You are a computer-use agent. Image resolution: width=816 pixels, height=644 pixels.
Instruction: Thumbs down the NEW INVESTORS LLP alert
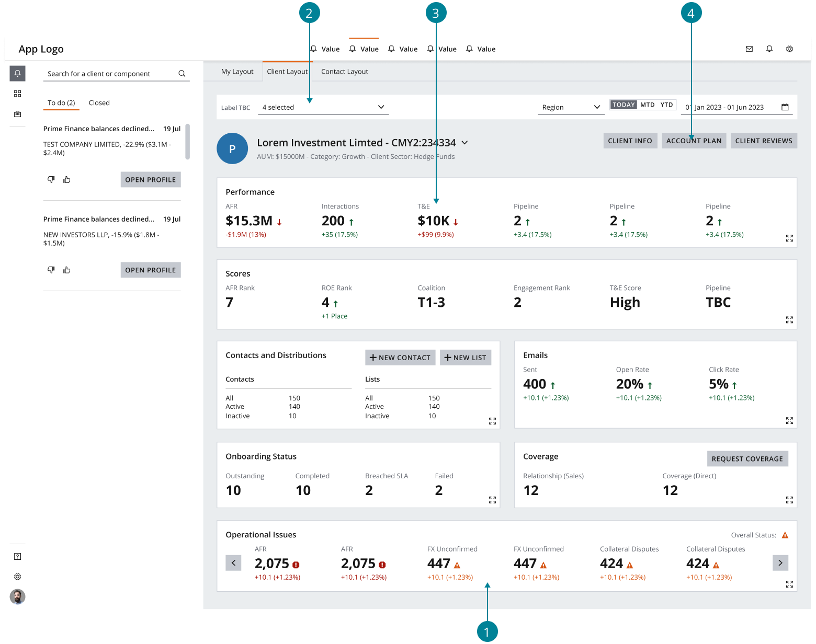click(51, 270)
